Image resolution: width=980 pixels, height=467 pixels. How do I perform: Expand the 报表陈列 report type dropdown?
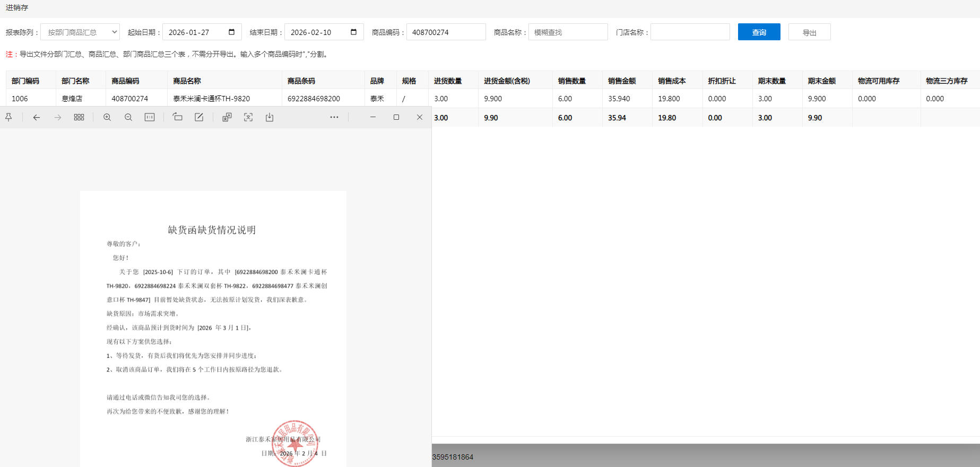click(80, 32)
